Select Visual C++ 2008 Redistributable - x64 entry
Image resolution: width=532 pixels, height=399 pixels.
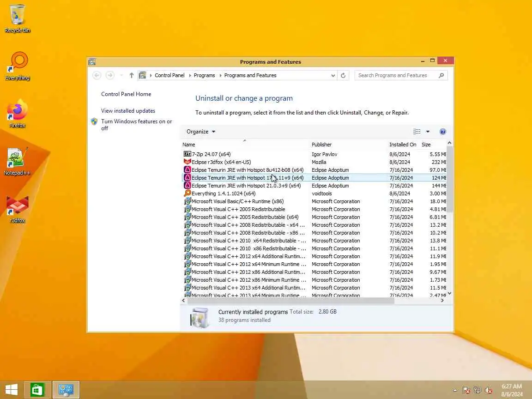pyautogui.click(x=314, y=225)
